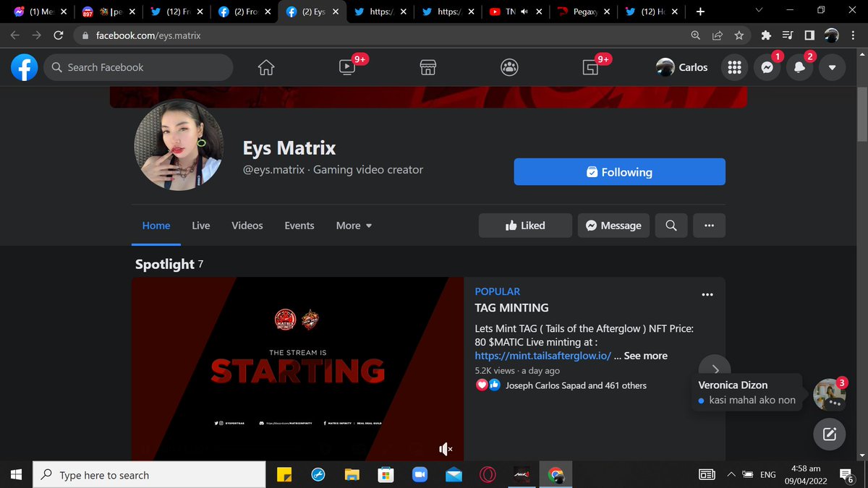
Task: Open the Extensions puzzle icon
Action: [x=767, y=35]
